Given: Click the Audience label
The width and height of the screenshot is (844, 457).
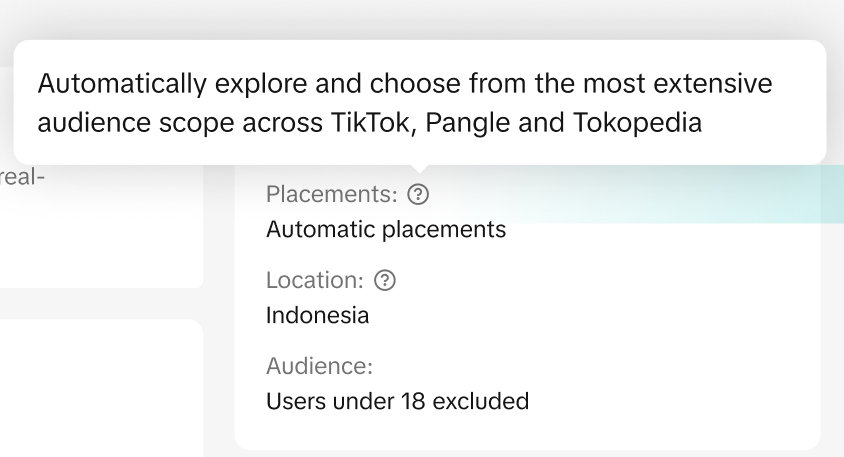Looking at the screenshot, I should [x=319, y=367].
